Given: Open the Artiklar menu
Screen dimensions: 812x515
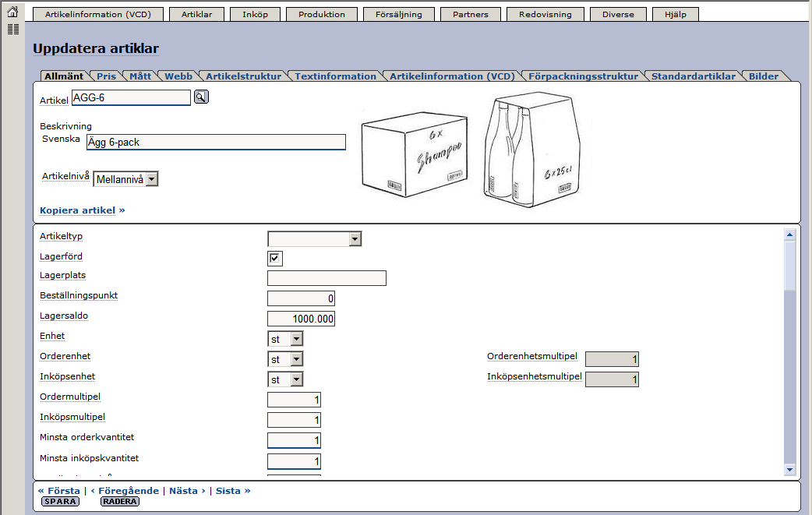Looking at the screenshot, I should 197,15.
